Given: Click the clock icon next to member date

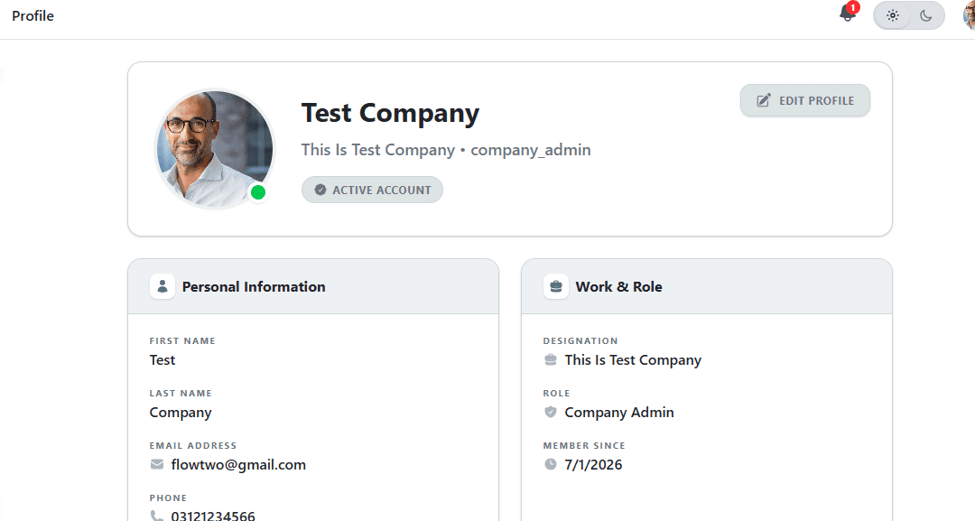Looking at the screenshot, I should (x=550, y=464).
